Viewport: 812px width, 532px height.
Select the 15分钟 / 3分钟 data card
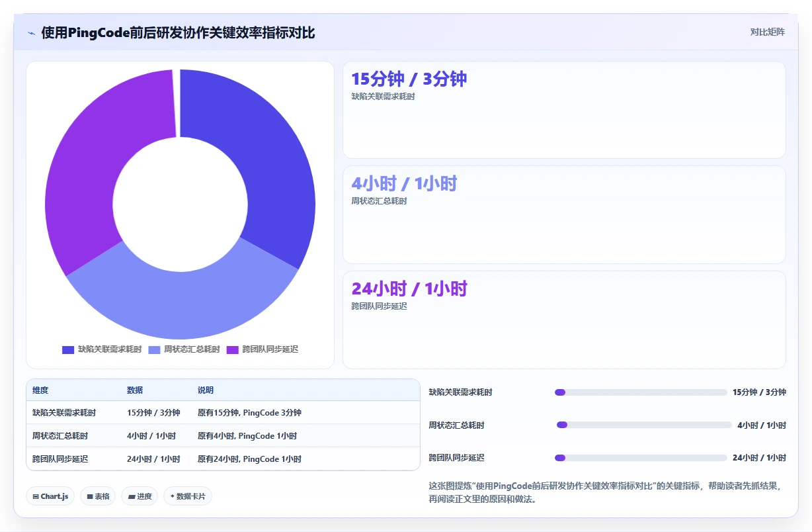click(x=564, y=110)
